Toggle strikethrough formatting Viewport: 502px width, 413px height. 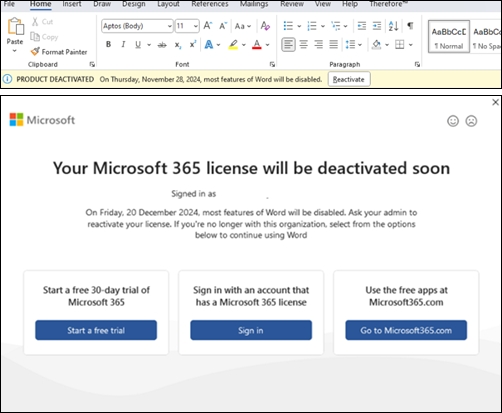(162, 45)
